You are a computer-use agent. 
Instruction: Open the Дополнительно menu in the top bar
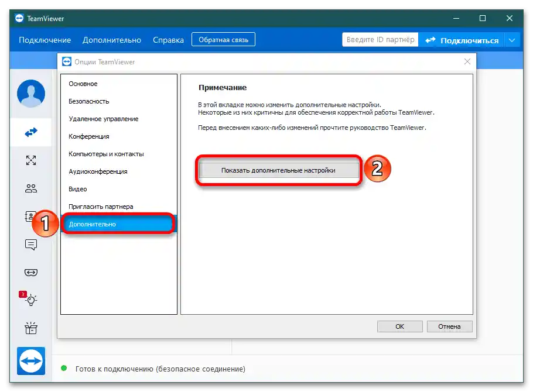[x=112, y=40]
